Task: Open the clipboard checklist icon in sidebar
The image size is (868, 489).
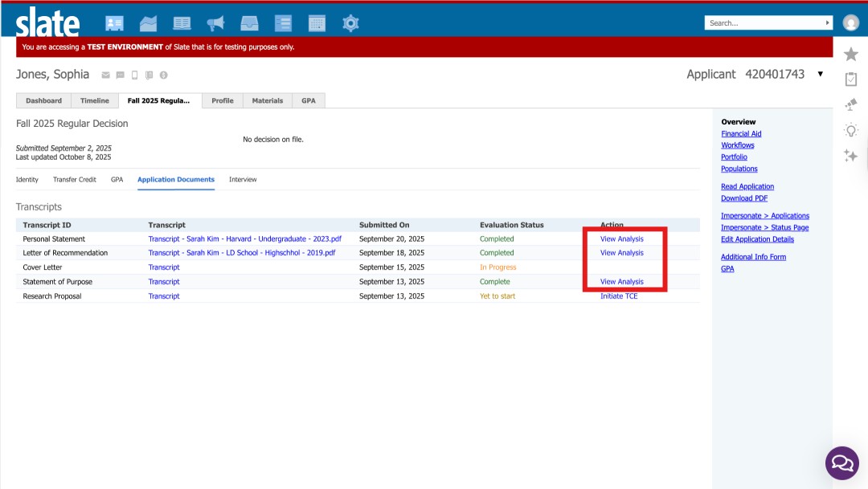Action: point(850,79)
